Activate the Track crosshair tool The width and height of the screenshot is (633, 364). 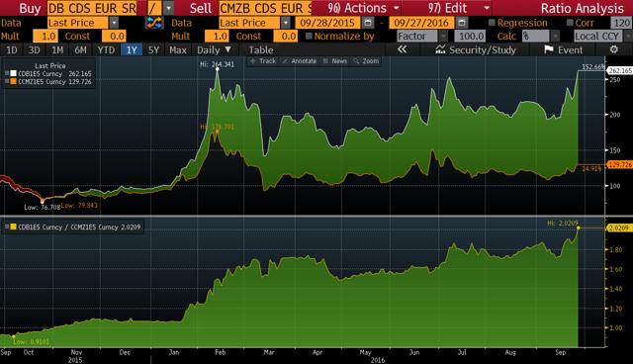click(x=263, y=61)
